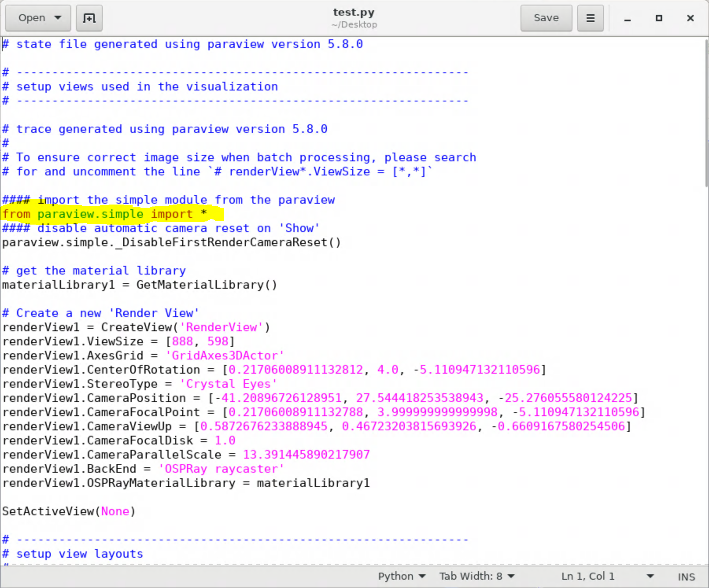This screenshot has width=709, height=588.
Task: Click the '# state file generated' comment line
Action: point(183,44)
